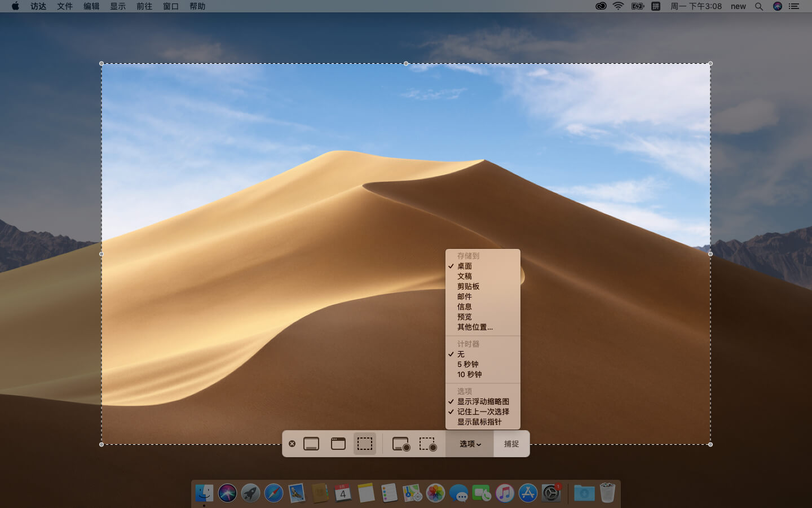
Task: Select 预览 as save destination
Action: point(483,317)
